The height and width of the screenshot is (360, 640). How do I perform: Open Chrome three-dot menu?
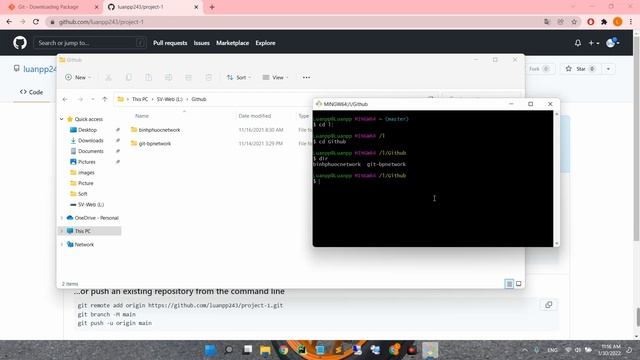tap(631, 22)
